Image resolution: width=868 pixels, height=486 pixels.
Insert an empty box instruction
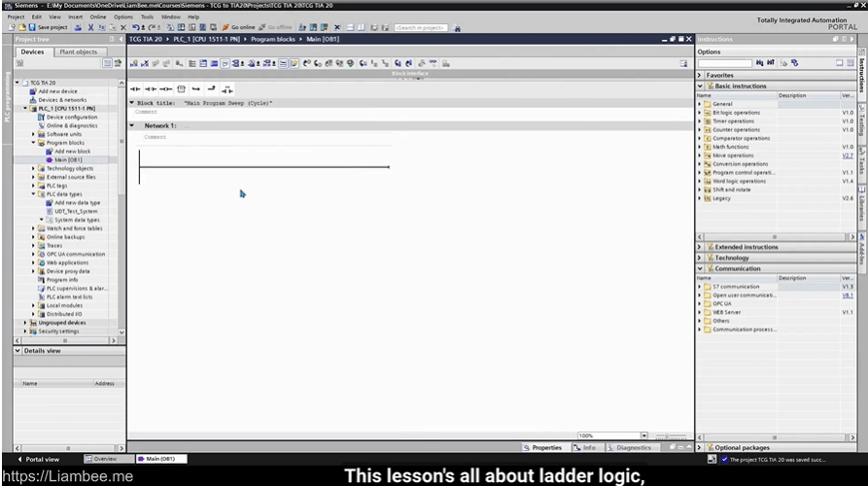point(181,88)
